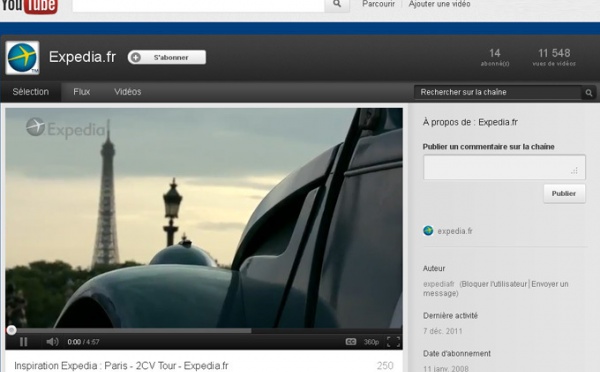Click the small expedia.fr globe icon
The height and width of the screenshot is (372, 600).
click(428, 231)
